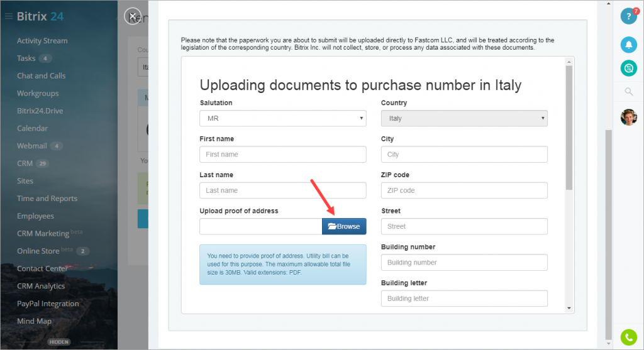Open the help question mark icon

coord(628,16)
